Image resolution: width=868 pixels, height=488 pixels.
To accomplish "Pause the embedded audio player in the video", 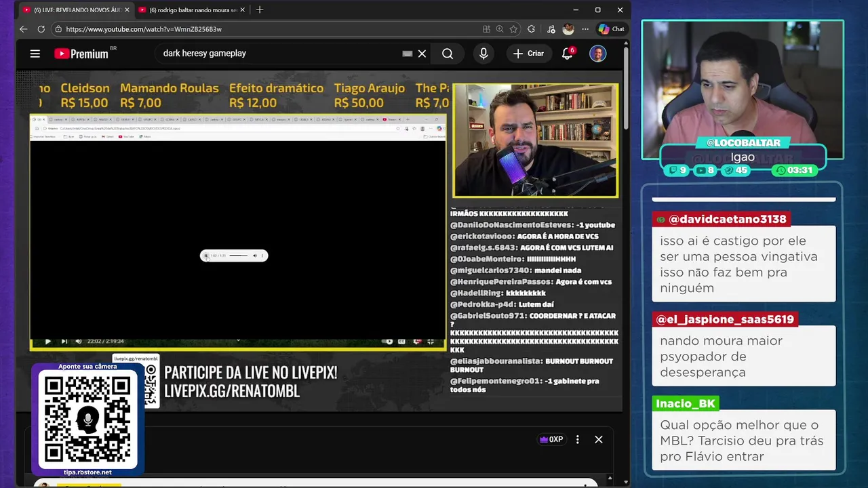I will pyautogui.click(x=206, y=256).
